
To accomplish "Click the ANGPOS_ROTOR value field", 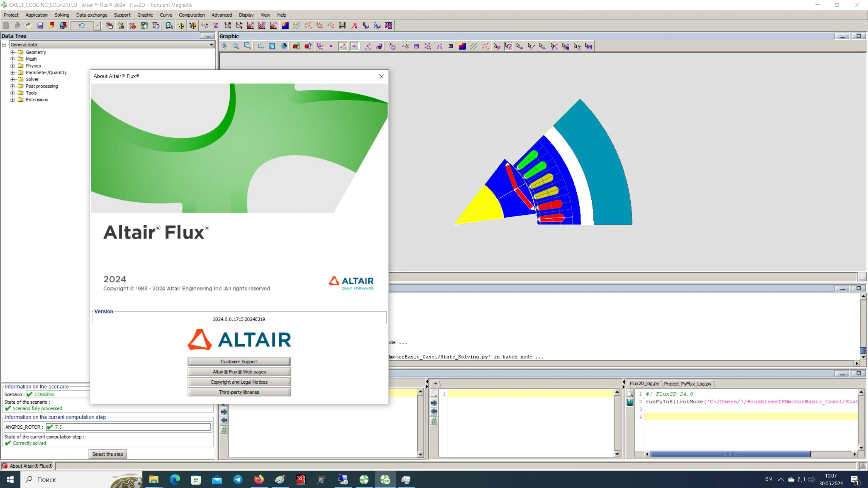I will [128, 427].
